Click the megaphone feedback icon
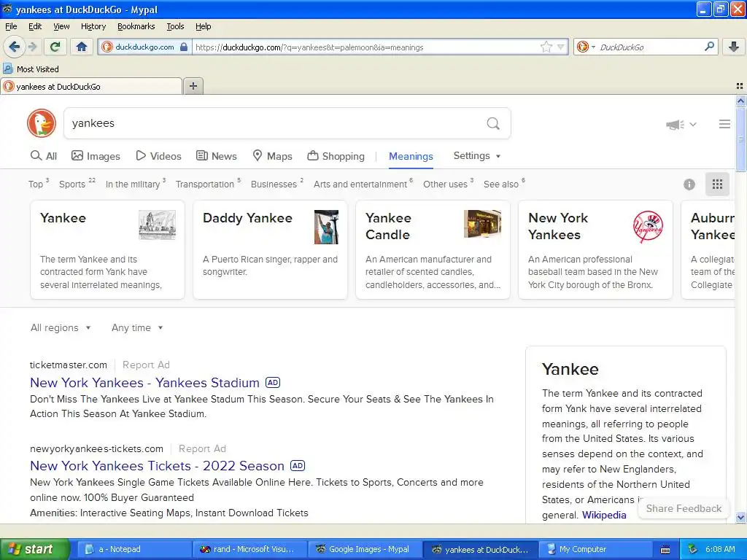Image resolution: width=747 pixels, height=560 pixels. tap(675, 125)
